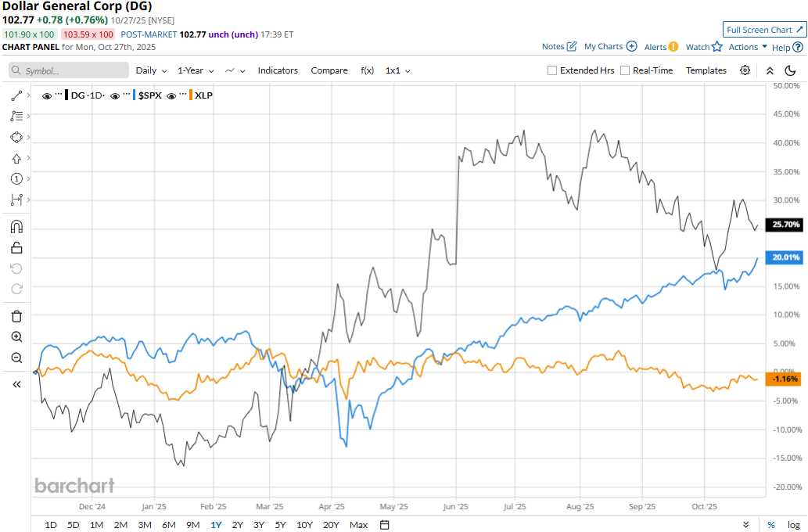Add to Watchlist star icon
This screenshot has height=532, width=808.
717,47
